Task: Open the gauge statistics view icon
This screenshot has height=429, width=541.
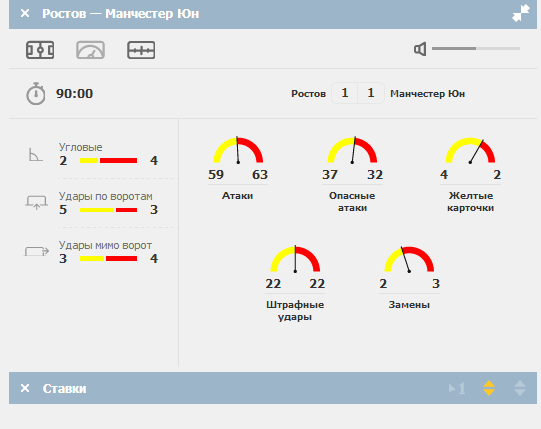Action: click(90, 50)
